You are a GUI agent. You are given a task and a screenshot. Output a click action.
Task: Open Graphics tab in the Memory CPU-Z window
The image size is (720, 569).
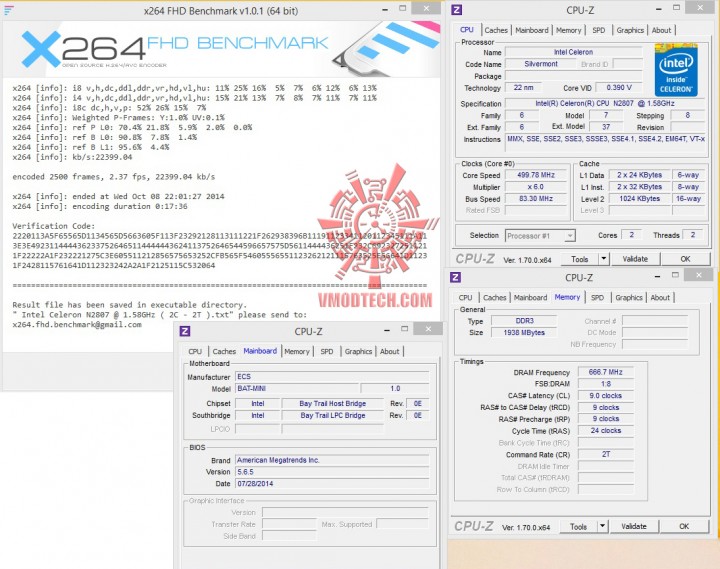(629, 298)
